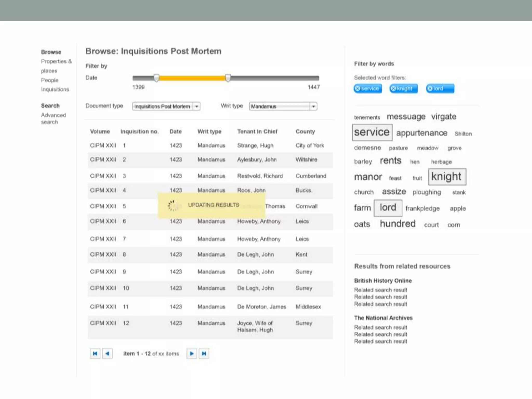
Task: Open the Document type dropdown
Action: pos(197,106)
